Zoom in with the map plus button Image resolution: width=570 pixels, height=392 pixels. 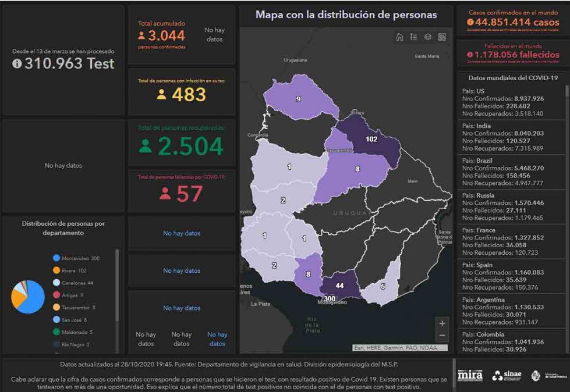click(442, 323)
